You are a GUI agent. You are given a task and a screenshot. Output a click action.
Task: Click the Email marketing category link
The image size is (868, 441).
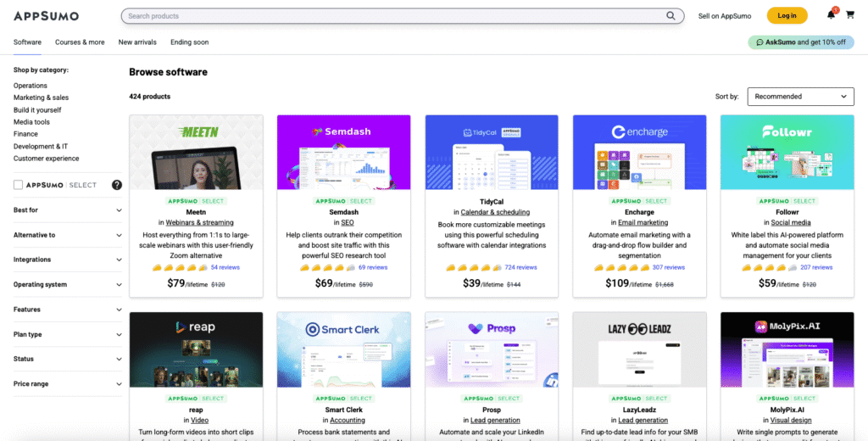coord(643,223)
